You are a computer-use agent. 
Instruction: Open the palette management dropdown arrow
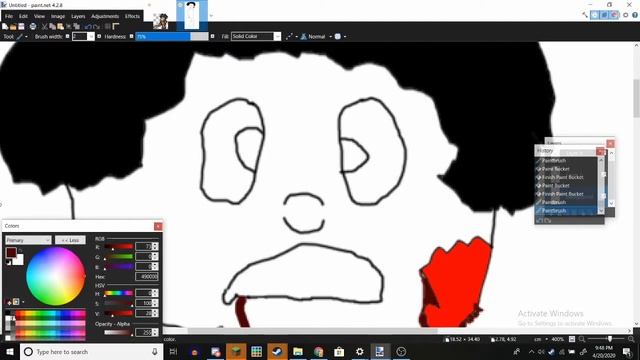(x=23, y=302)
